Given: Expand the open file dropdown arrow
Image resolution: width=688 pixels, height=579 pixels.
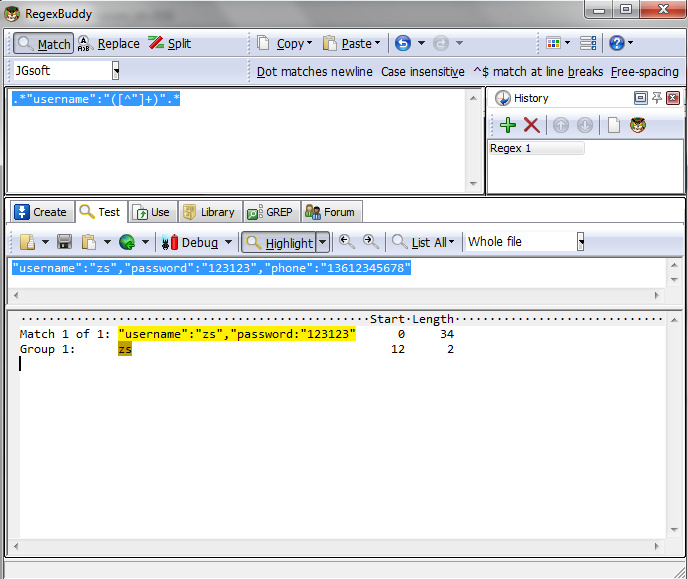Looking at the screenshot, I should (45, 242).
